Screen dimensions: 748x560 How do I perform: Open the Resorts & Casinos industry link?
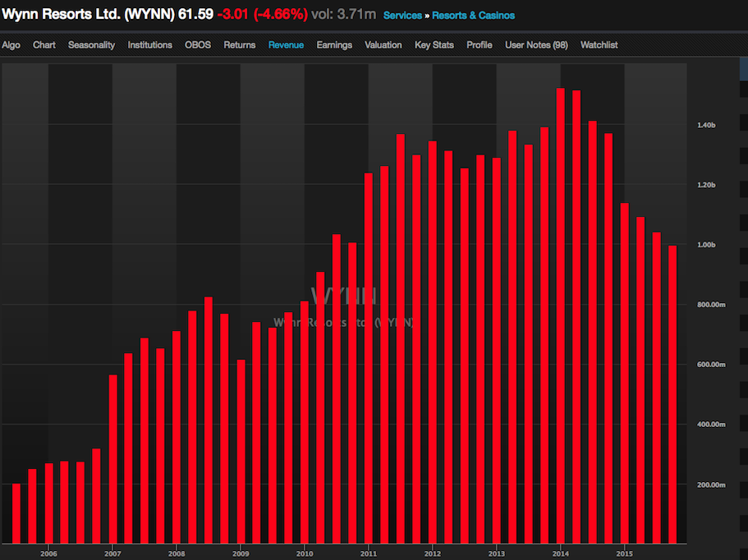(x=473, y=16)
